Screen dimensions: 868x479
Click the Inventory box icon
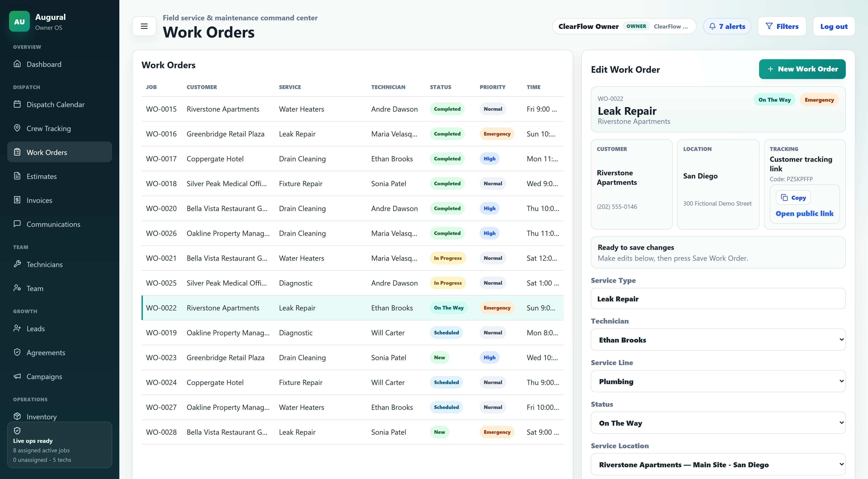(x=17, y=416)
